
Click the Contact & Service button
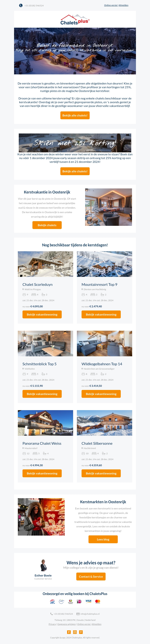click(91, 577)
